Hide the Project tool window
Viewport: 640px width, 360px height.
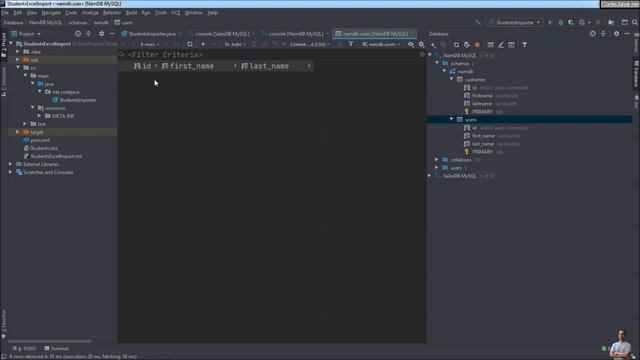tap(112, 34)
